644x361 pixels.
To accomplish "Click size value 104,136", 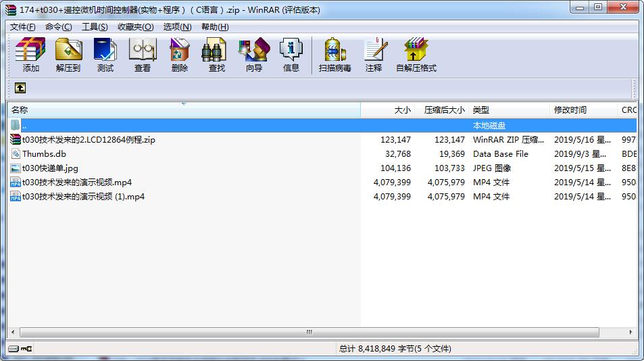I will [x=395, y=168].
